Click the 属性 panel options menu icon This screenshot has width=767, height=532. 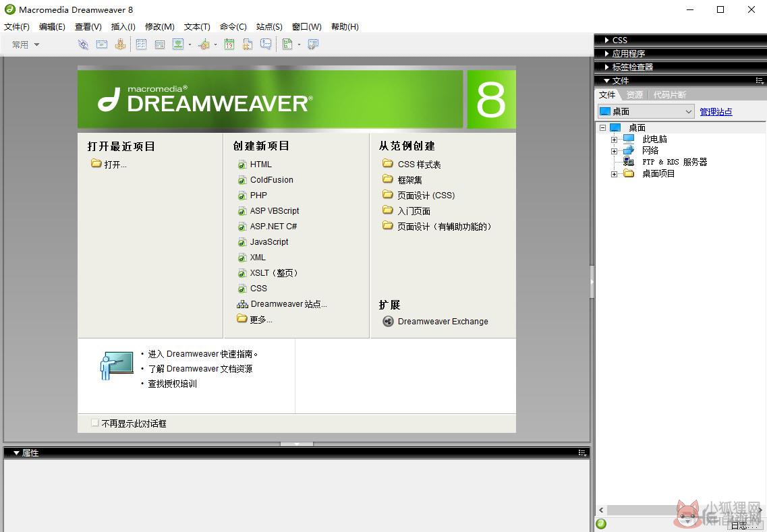[x=582, y=453]
